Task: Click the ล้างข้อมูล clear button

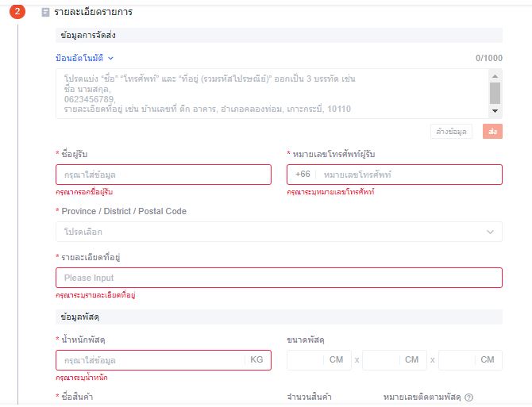Action: (451, 132)
